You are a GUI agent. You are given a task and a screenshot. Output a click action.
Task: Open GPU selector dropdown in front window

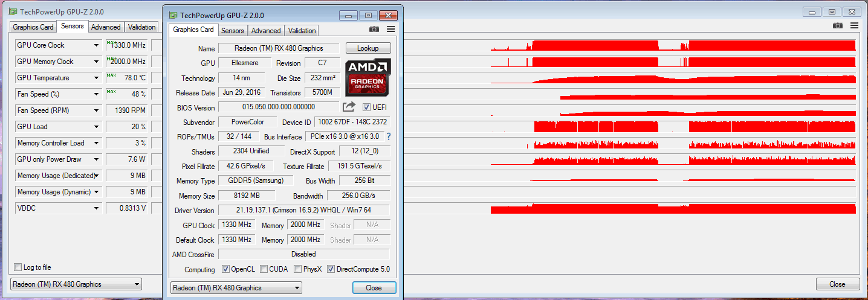pyautogui.click(x=236, y=288)
